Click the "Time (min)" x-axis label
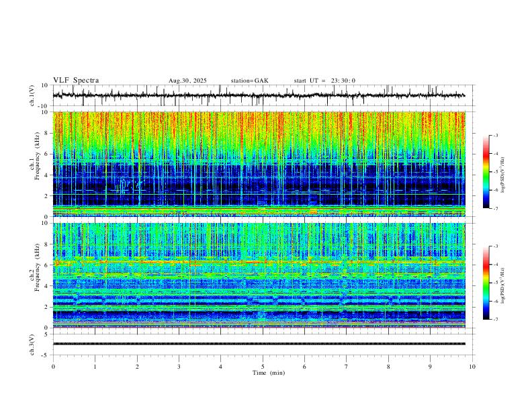 pos(269,373)
